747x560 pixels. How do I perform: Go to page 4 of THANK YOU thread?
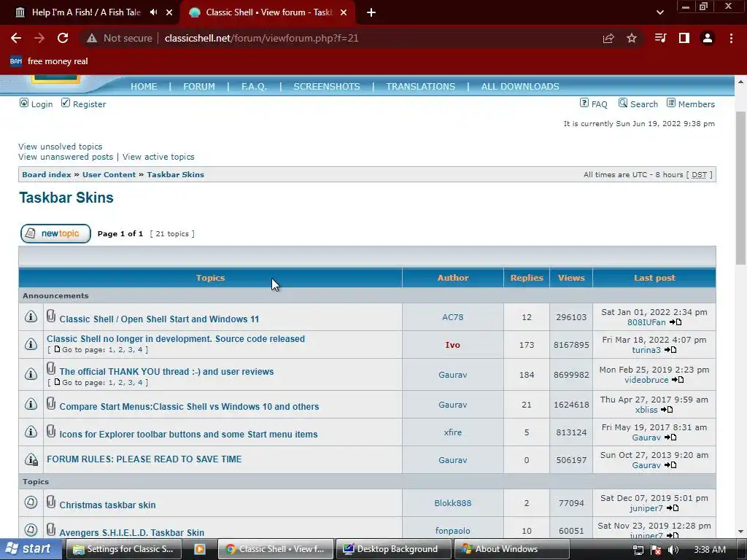pyautogui.click(x=140, y=382)
